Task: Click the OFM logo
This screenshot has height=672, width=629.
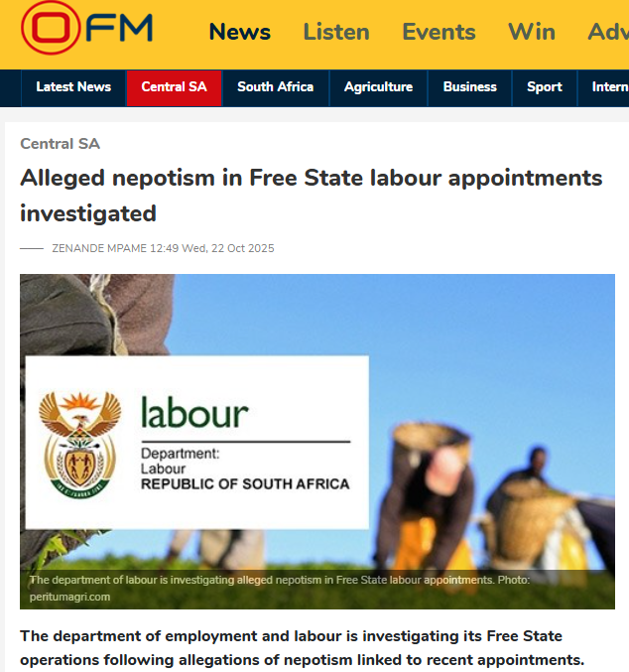Action: tap(87, 29)
